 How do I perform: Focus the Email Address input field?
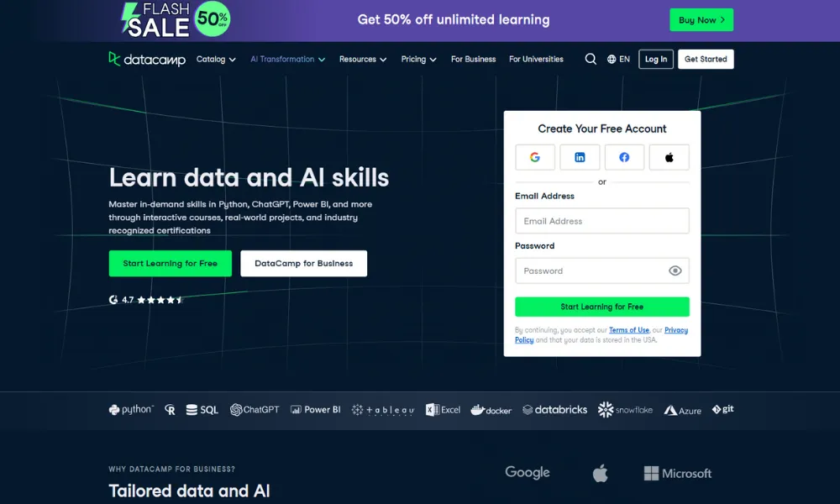(601, 221)
